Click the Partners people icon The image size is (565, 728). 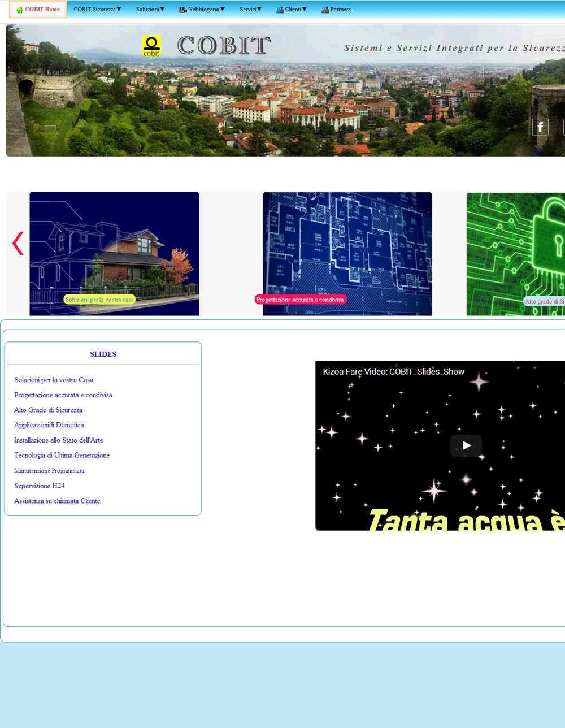[325, 10]
